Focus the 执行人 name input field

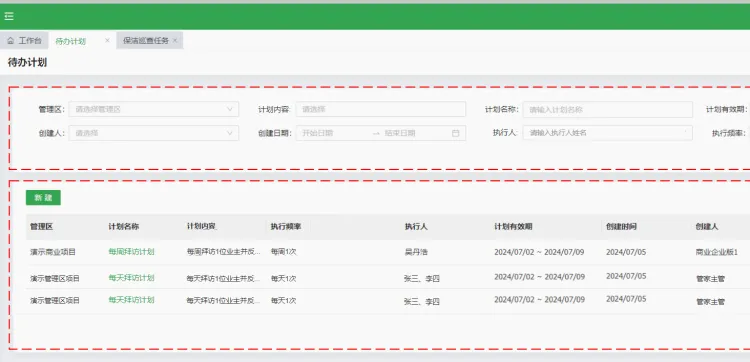pyautogui.click(x=607, y=133)
